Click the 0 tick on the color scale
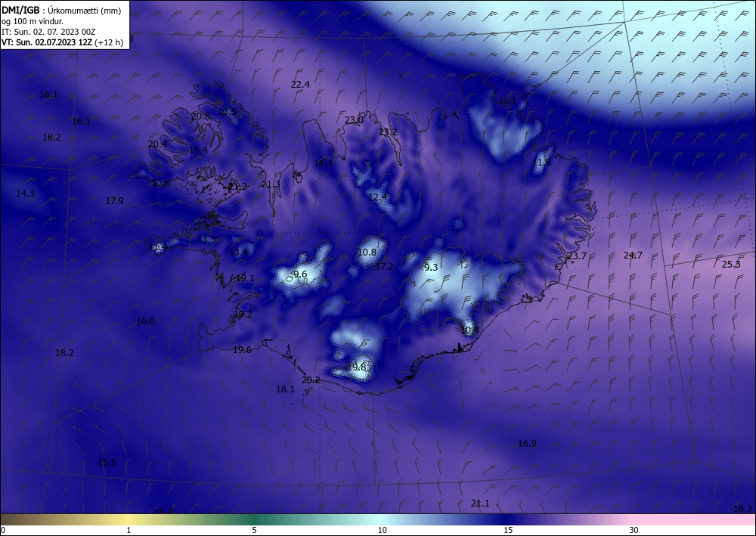This screenshot has height=536, width=756. coord(3,530)
